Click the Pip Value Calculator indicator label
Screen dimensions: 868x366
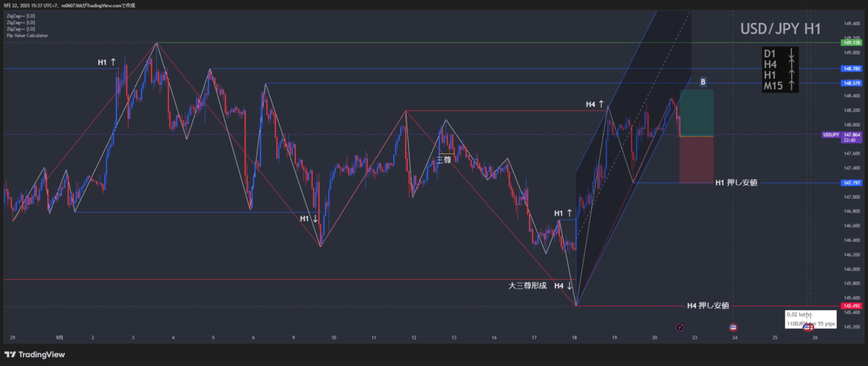(x=27, y=35)
